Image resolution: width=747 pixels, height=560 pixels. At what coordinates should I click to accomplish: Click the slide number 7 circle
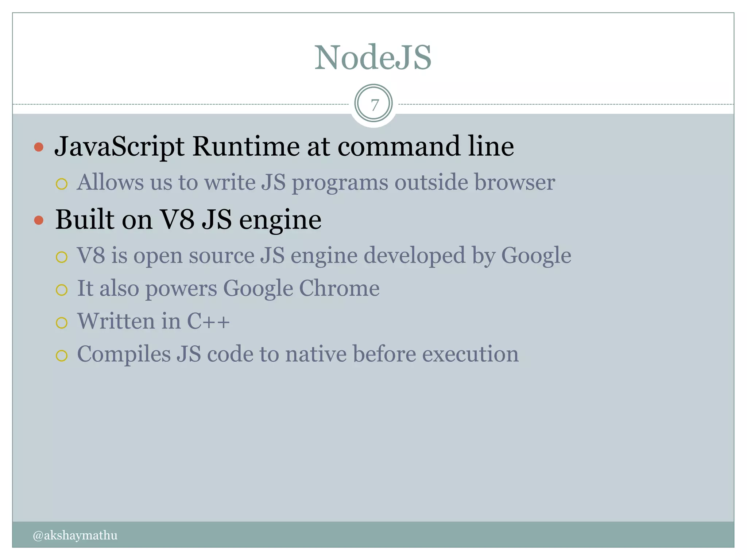click(x=373, y=104)
